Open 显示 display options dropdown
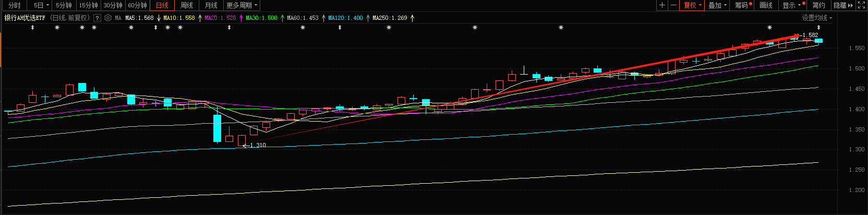868x215 pixels. point(792,5)
